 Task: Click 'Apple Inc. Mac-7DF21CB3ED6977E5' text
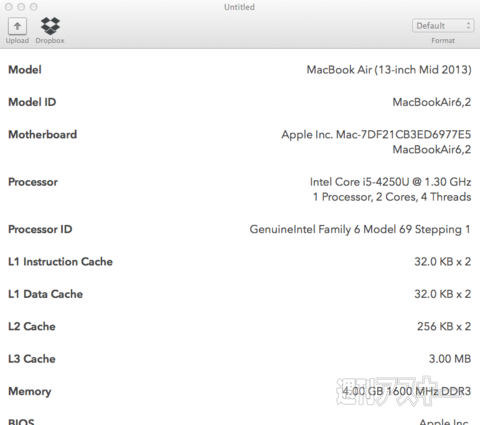[376, 135]
